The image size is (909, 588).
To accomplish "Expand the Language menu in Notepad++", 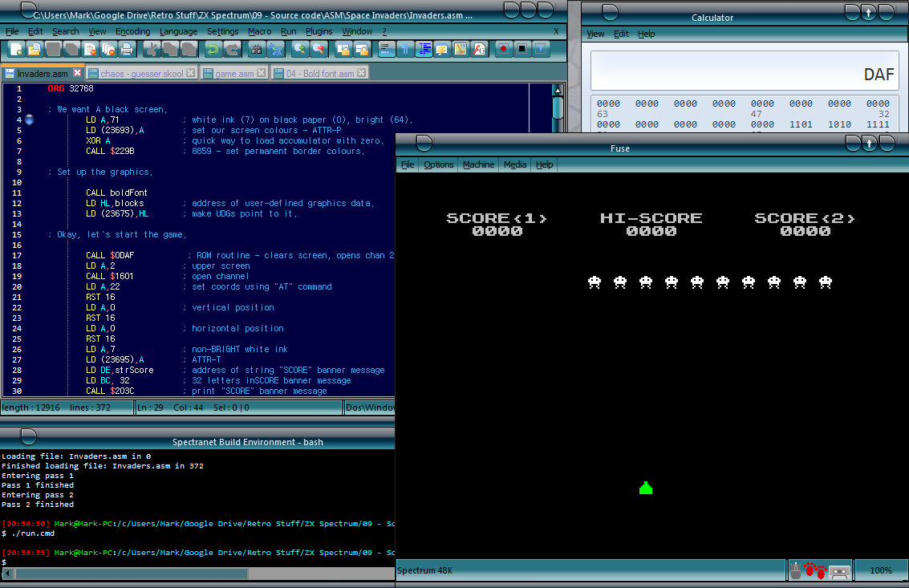I will [x=178, y=31].
